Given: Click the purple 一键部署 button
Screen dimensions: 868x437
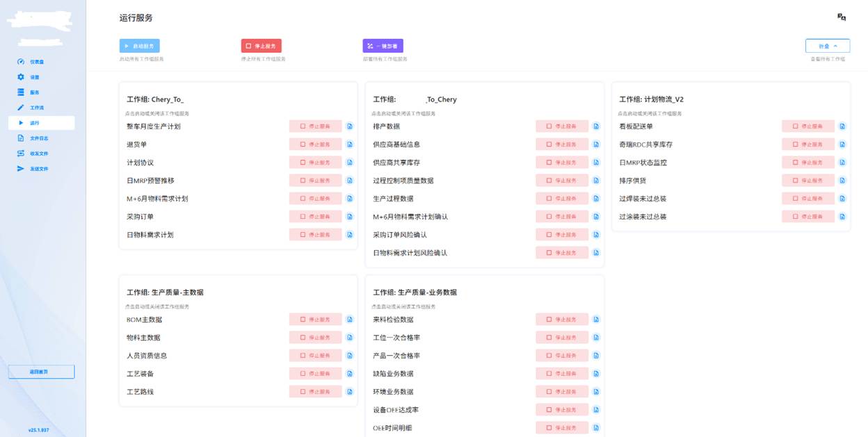Looking at the screenshot, I should 383,46.
